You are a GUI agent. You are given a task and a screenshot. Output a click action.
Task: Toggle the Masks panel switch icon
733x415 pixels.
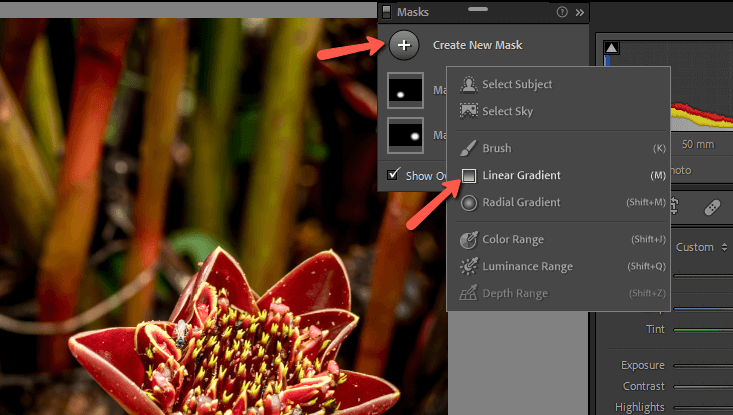click(386, 12)
